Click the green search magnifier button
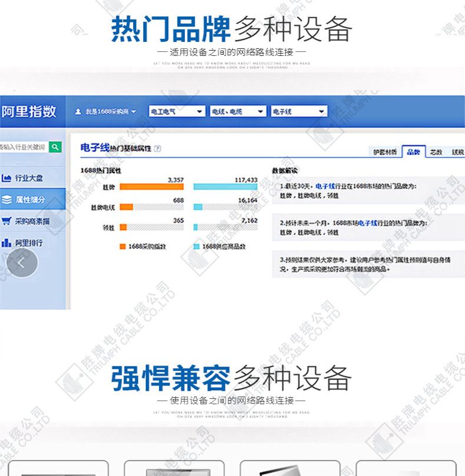465x476 pixels. click(x=55, y=147)
